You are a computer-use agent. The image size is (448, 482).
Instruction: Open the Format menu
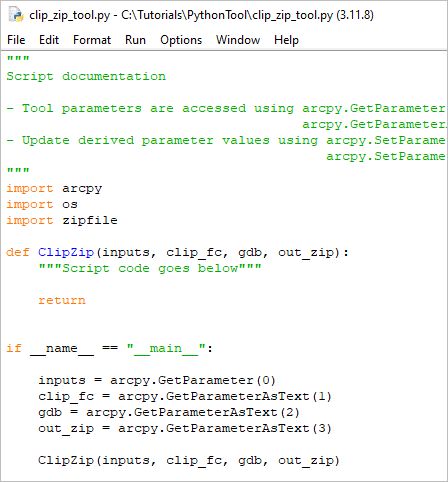point(92,40)
